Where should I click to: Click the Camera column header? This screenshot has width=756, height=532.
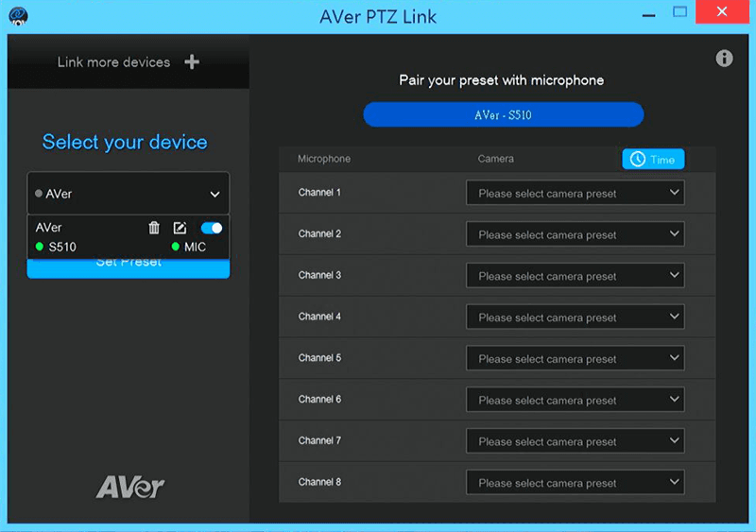495,159
